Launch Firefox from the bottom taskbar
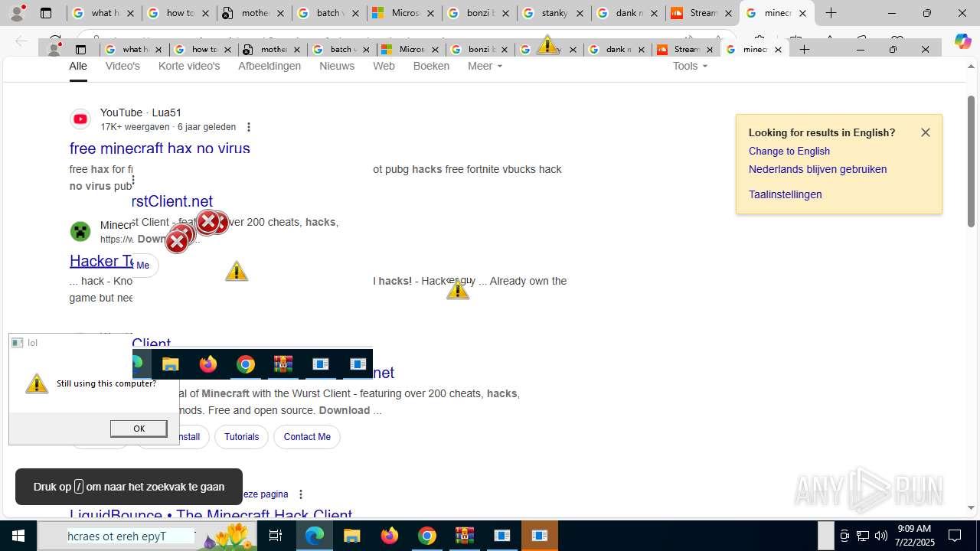This screenshot has width=980, height=551. click(390, 536)
